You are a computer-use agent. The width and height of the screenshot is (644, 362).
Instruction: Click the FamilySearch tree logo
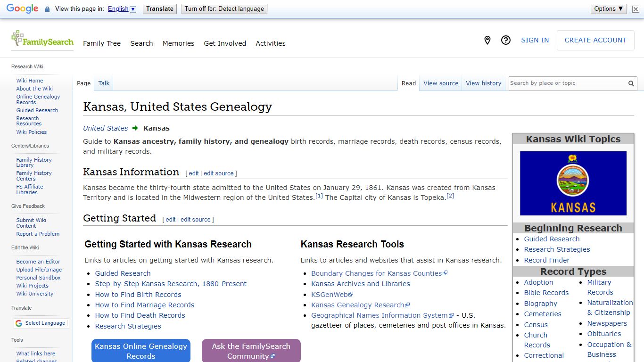coord(42,39)
